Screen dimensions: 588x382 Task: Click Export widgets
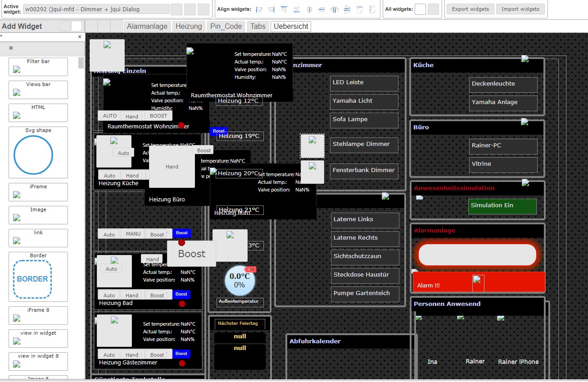pyautogui.click(x=470, y=9)
